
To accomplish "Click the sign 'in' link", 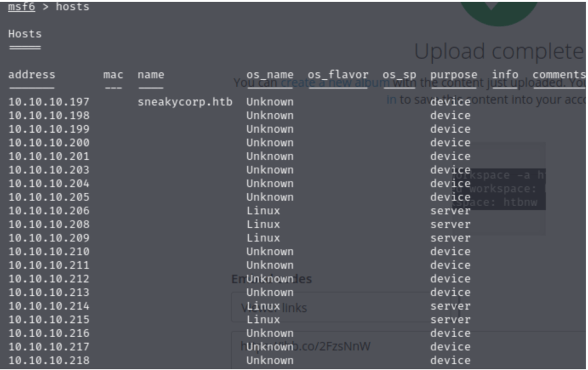I will (x=391, y=99).
